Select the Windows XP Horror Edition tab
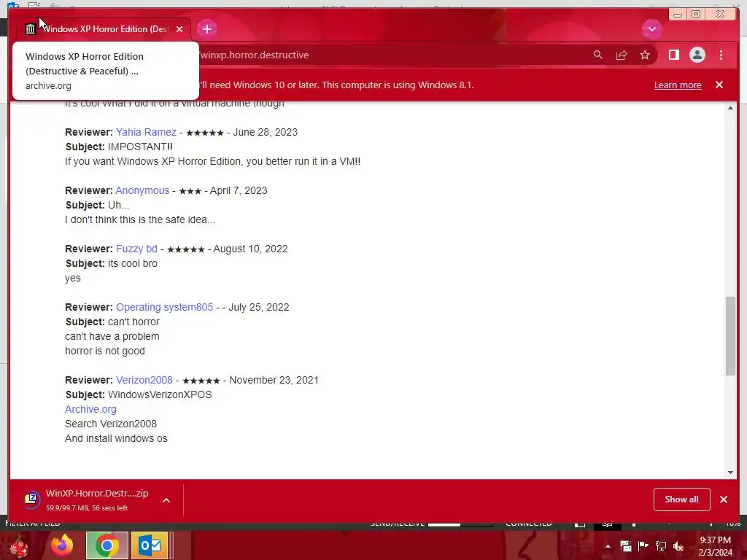747x560 pixels. [x=104, y=29]
